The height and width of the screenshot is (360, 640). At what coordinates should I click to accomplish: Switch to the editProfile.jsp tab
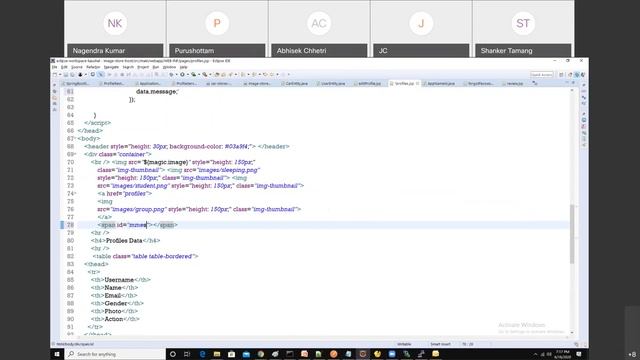(369, 83)
